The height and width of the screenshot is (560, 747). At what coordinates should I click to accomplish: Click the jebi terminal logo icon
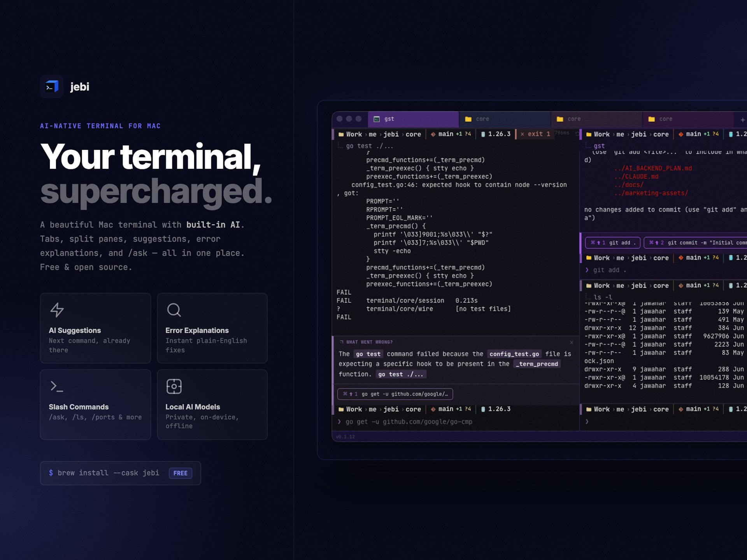tap(52, 86)
